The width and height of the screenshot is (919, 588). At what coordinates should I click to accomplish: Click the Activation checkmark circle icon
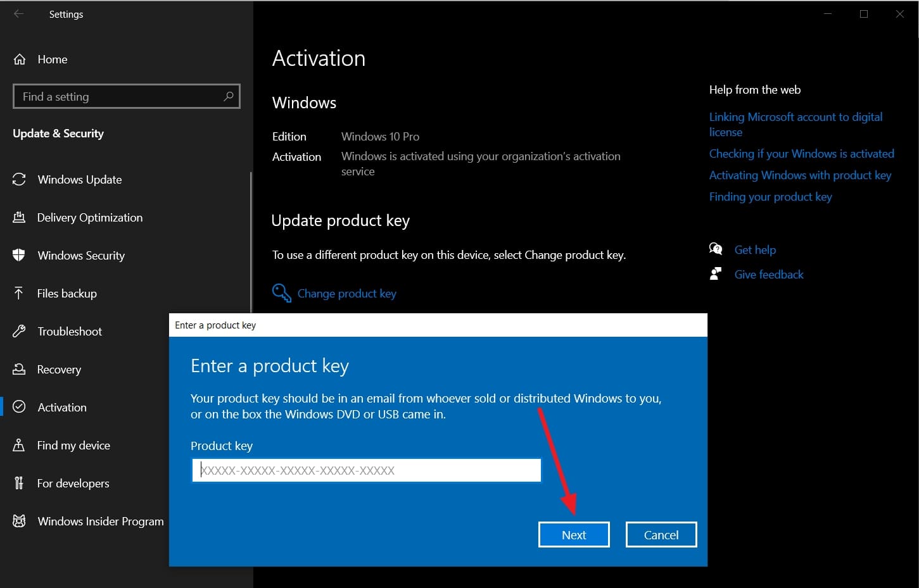[x=19, y=407]
